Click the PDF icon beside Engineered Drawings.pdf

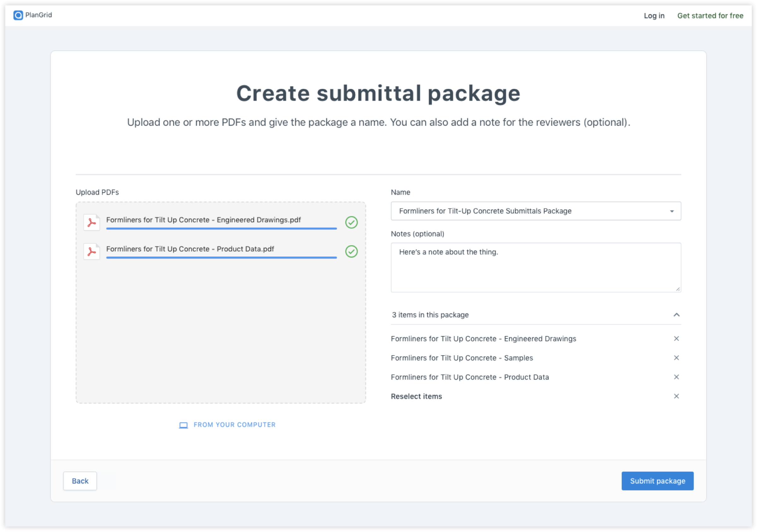coord(91,222)
